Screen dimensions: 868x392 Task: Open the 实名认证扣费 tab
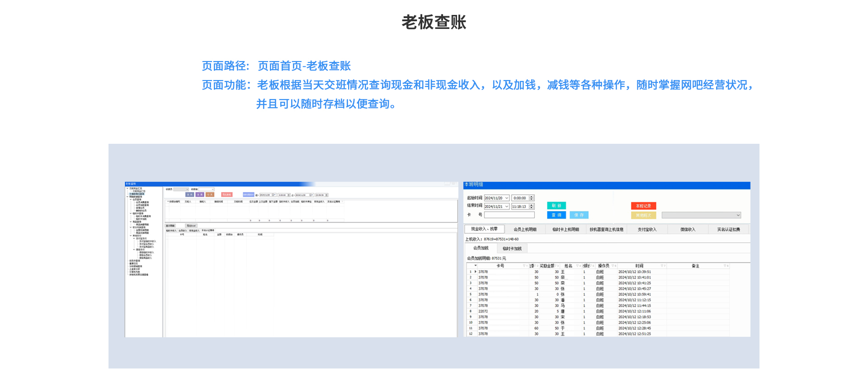728,229
